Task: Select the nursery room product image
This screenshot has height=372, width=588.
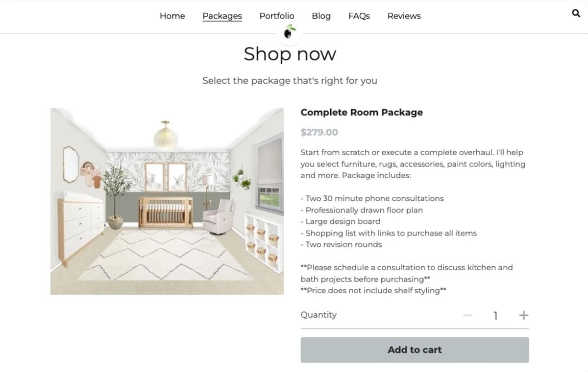Action: point(167,201)
